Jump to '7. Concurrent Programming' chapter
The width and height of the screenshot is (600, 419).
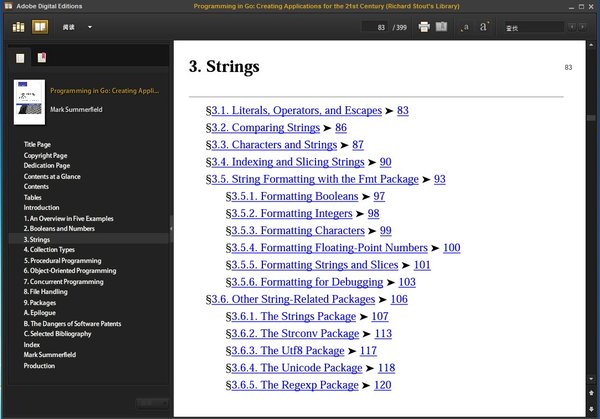[x=62, y=281]
